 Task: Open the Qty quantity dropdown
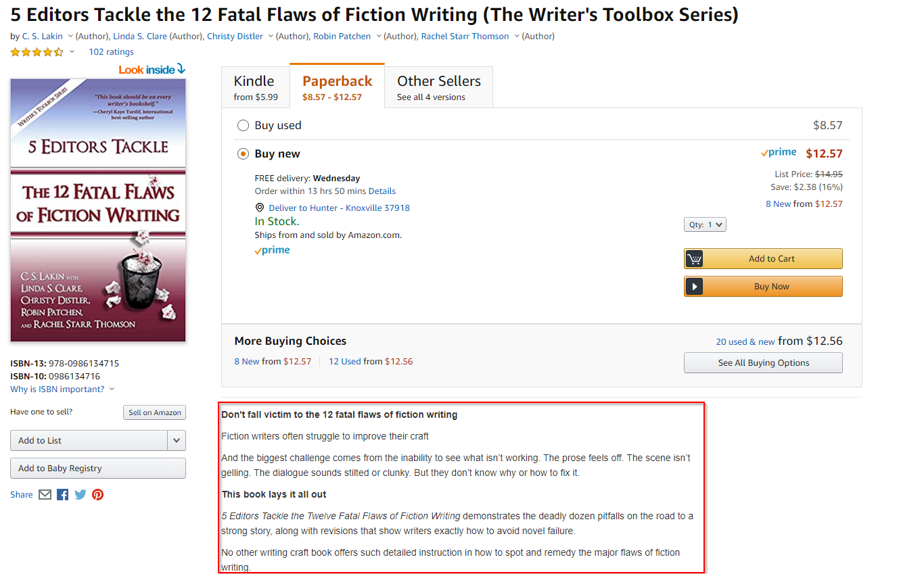(705, 224)
